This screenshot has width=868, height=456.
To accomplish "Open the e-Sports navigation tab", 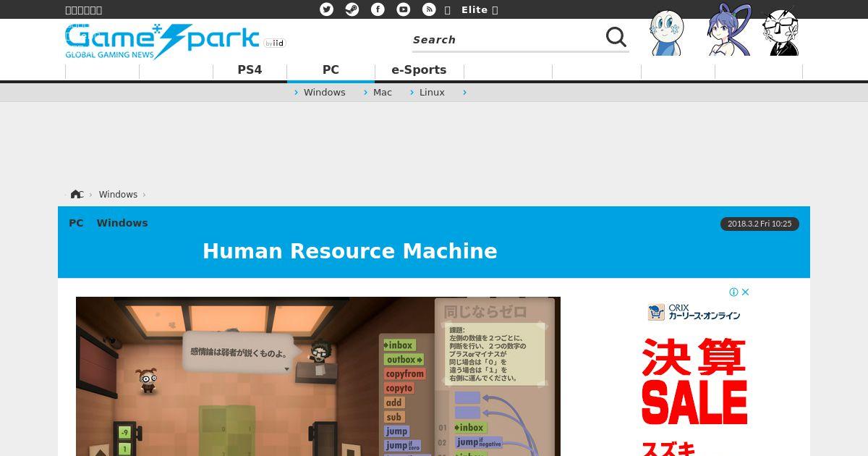I will coord(419,70).
